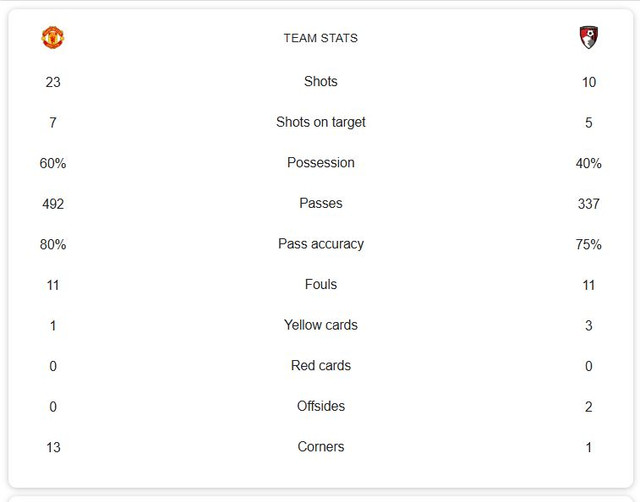Click the Pass accuracy label
The width and height of the screenshot is (640, 502).
click(x=321, y=244)
